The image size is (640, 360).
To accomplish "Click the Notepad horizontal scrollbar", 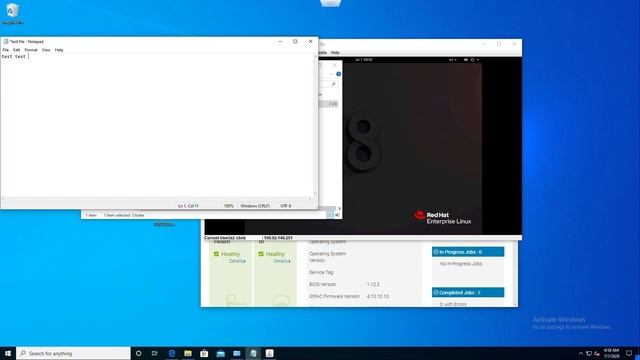I will click(x=157, y=199).
